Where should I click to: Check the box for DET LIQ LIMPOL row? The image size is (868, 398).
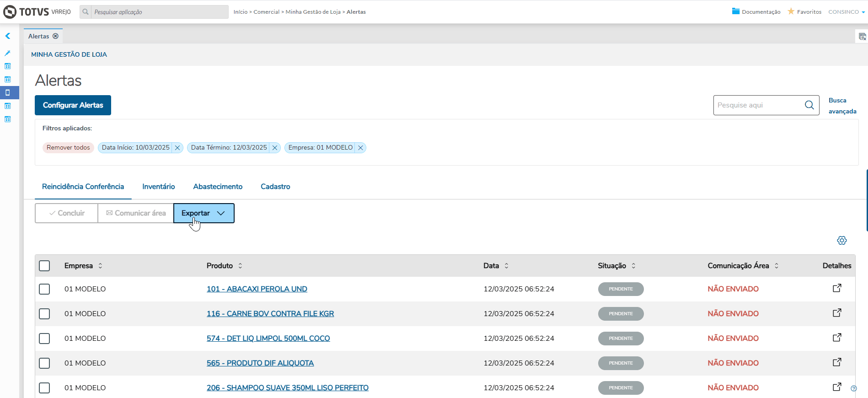click(44, 339)
